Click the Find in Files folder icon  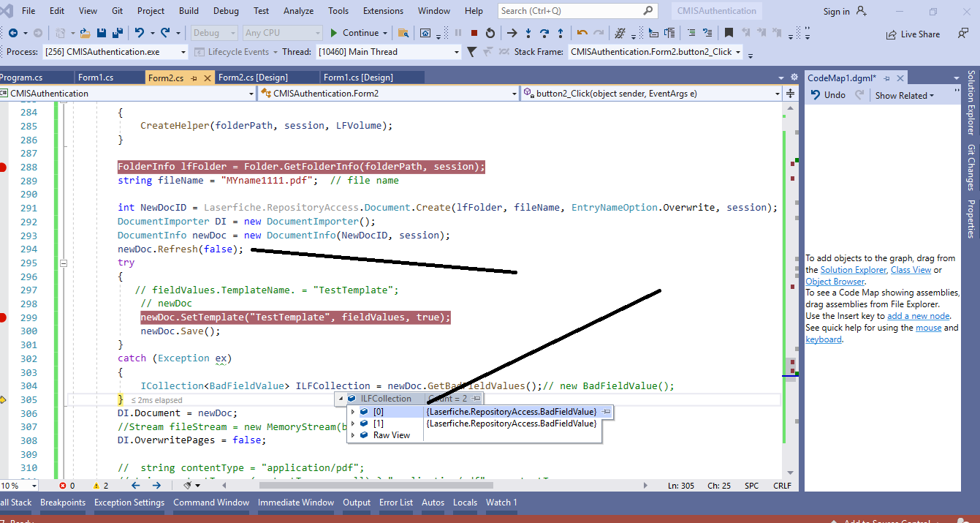coord(402,33)
